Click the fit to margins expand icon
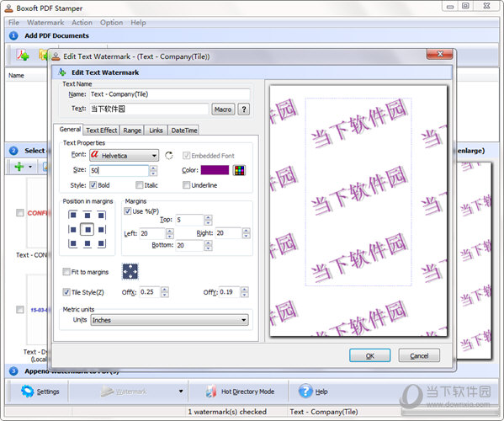This screenshot has height=421, width=504. (x=130, y=271)
